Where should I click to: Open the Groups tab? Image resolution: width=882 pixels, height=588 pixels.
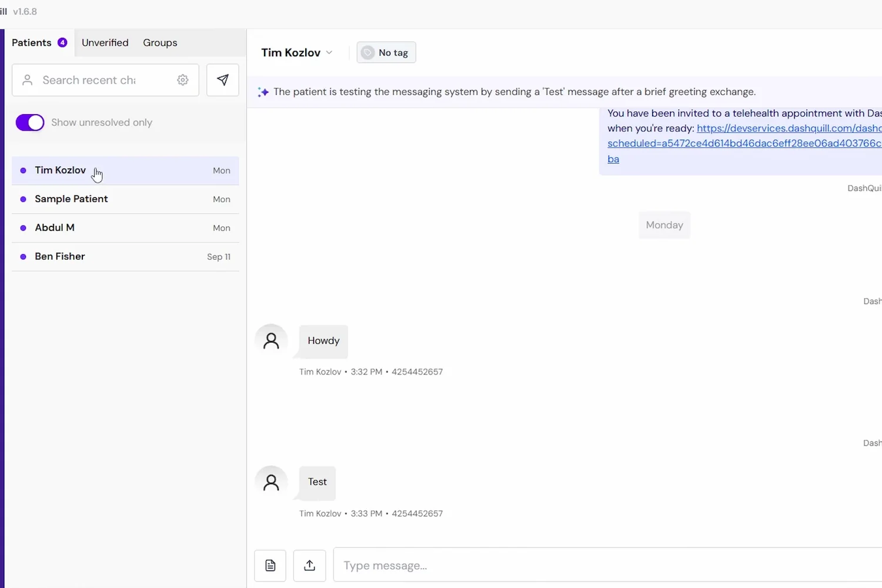pos(160,43)
